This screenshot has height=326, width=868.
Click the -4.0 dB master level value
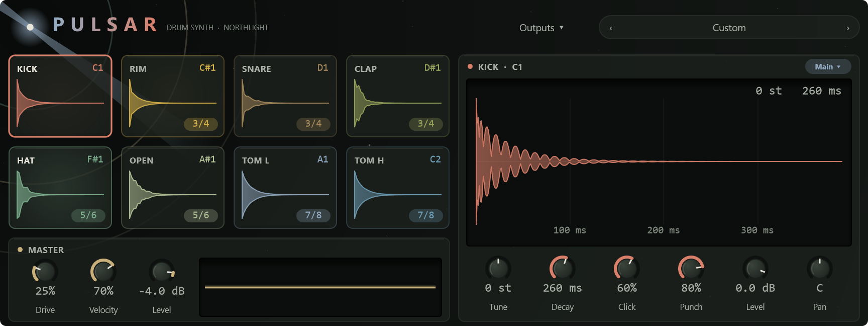162,291
